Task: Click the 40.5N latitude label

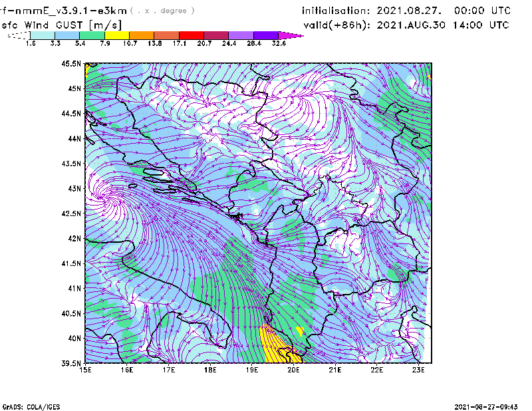Action: [x=71, y=313]
